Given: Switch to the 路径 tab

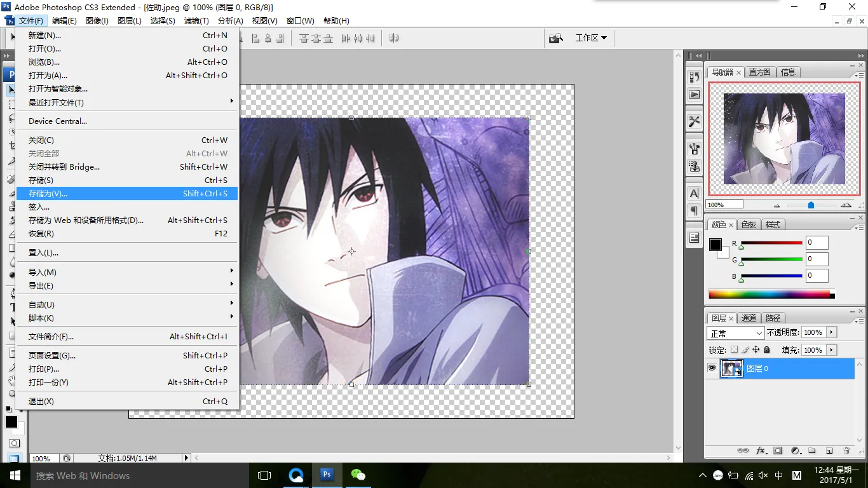Looking at the screenshot, I should pos(773,318).
